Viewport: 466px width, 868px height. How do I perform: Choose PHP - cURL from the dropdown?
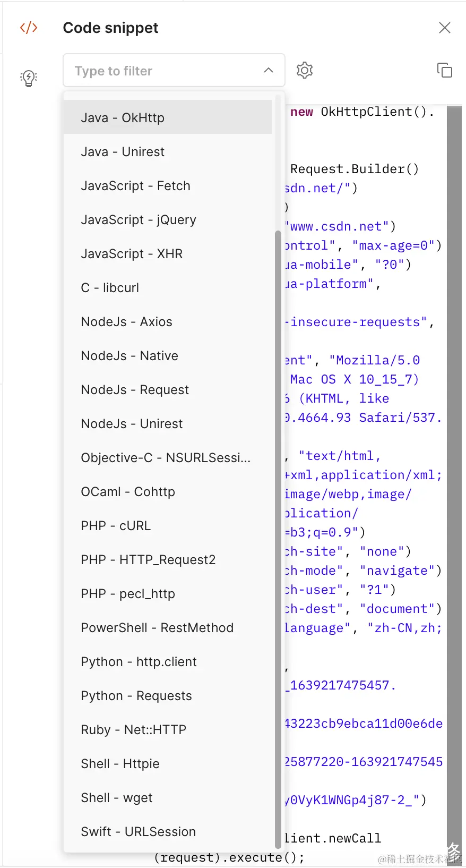point(168,525)
